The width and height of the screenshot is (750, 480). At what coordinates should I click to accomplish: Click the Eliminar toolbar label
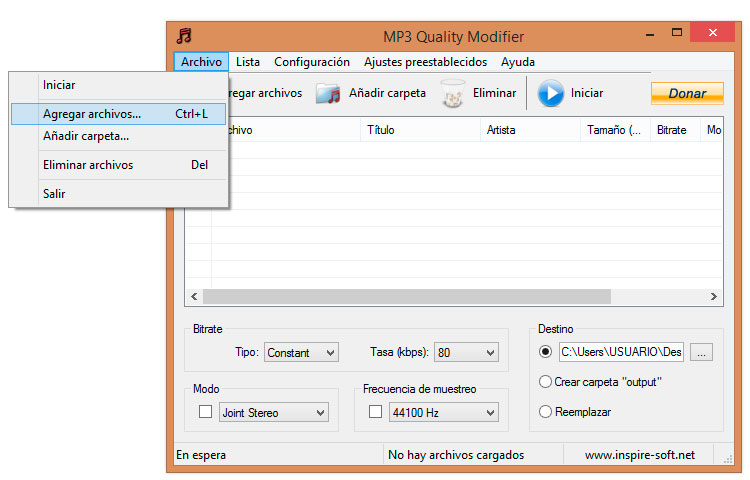[494, 93]
